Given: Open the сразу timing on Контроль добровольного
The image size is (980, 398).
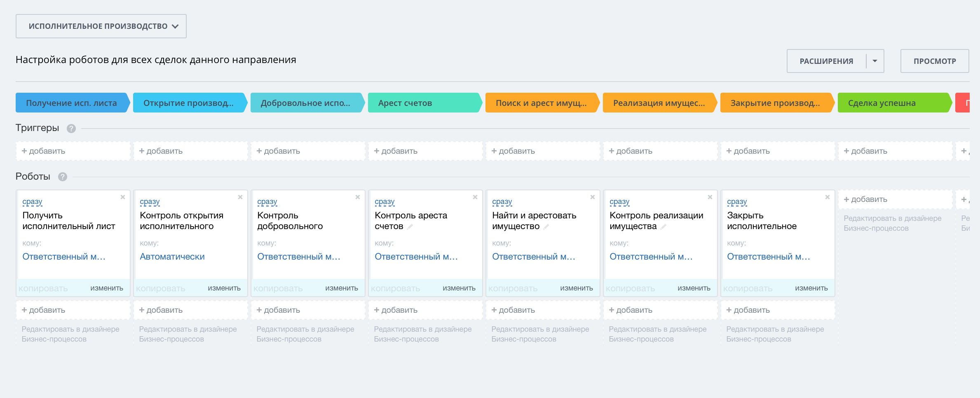Looking at the screenshot, I should pyautogui.click(x=267, y=202).
